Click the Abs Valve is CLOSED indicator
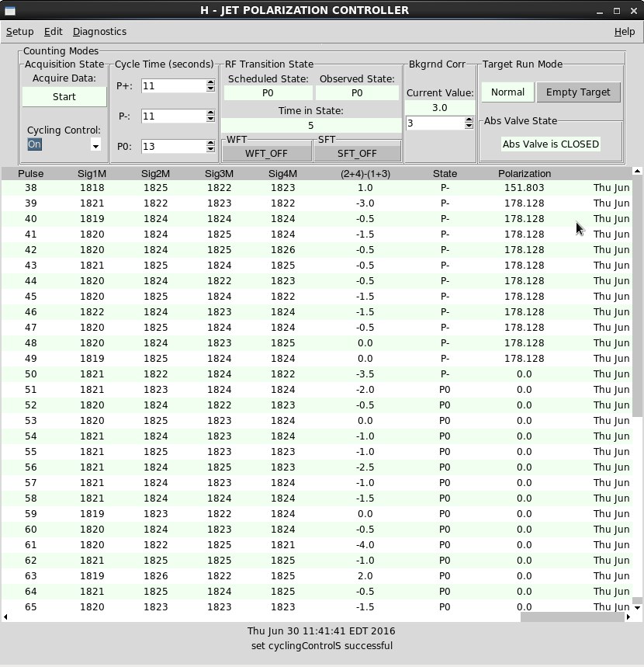 click(551, 144)
